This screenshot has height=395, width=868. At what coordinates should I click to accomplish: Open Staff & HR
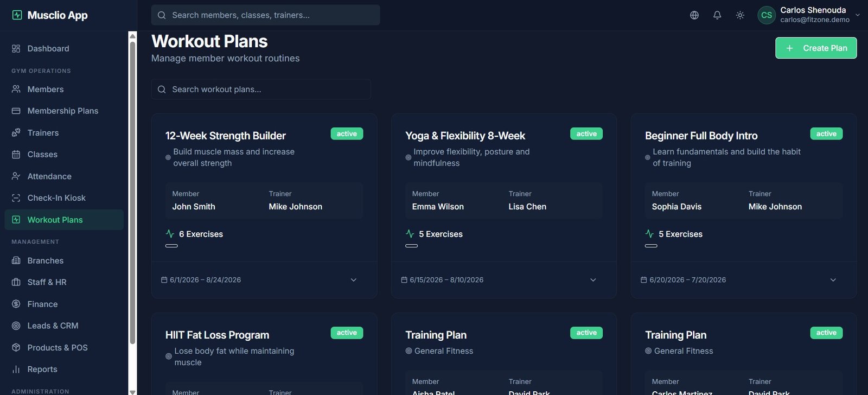pyautogui.click(x=64, y=283)
